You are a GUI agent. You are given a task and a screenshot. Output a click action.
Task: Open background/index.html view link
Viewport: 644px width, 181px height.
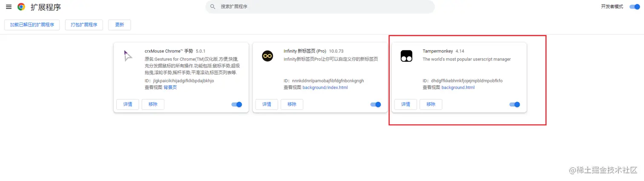tap(325, 87)
